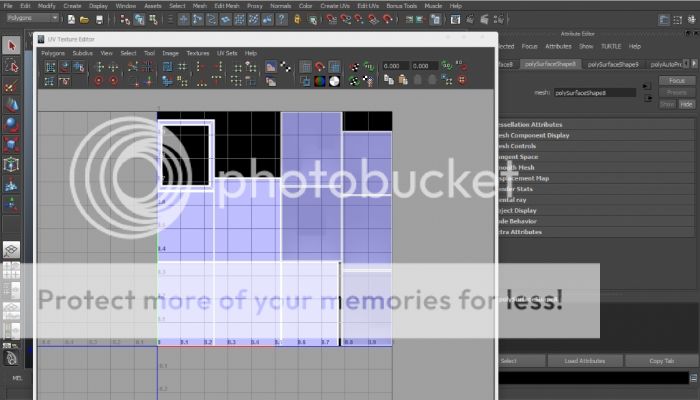
Task: Click the Presets button in the Attribute Editor
Action: tap(677, 92)
